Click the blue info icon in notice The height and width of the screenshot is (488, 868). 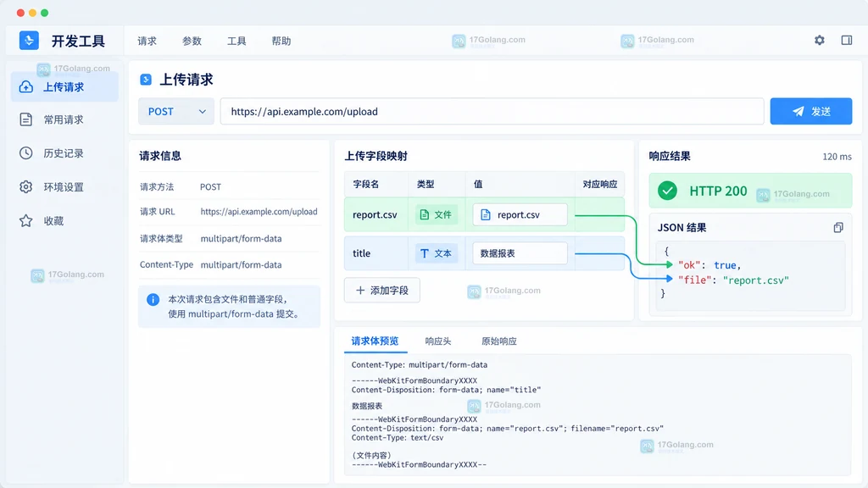153,300
